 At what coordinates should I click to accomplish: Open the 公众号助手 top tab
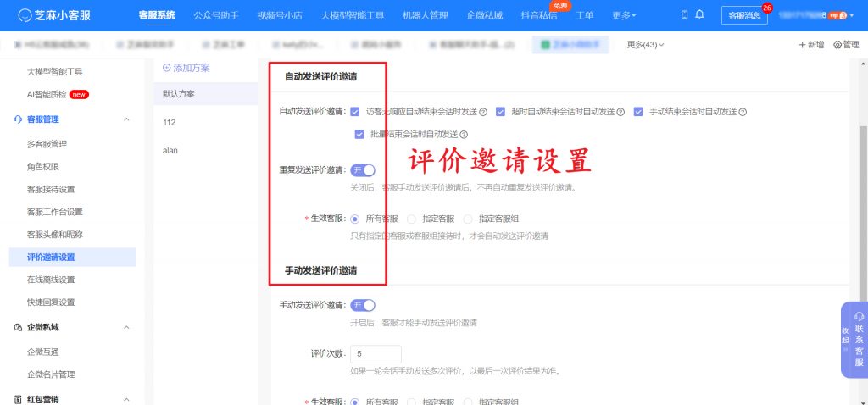click(x=216, y=15)
